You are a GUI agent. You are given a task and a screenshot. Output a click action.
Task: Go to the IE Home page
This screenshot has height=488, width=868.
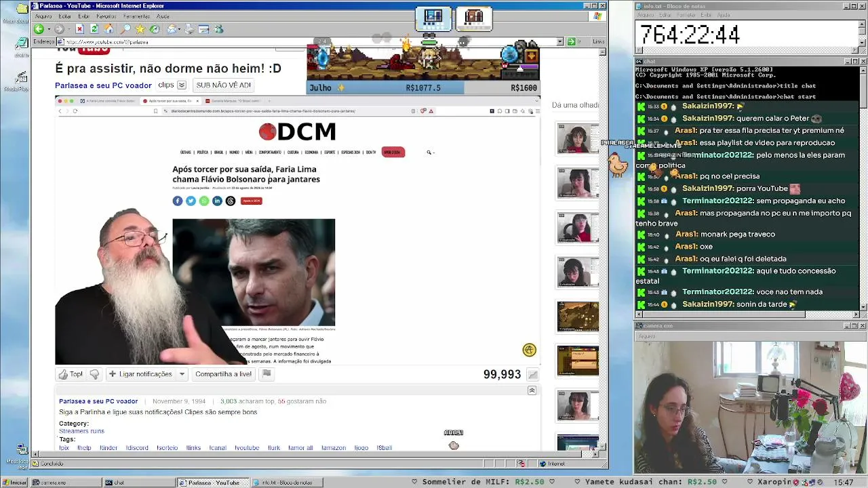[109, 29]
